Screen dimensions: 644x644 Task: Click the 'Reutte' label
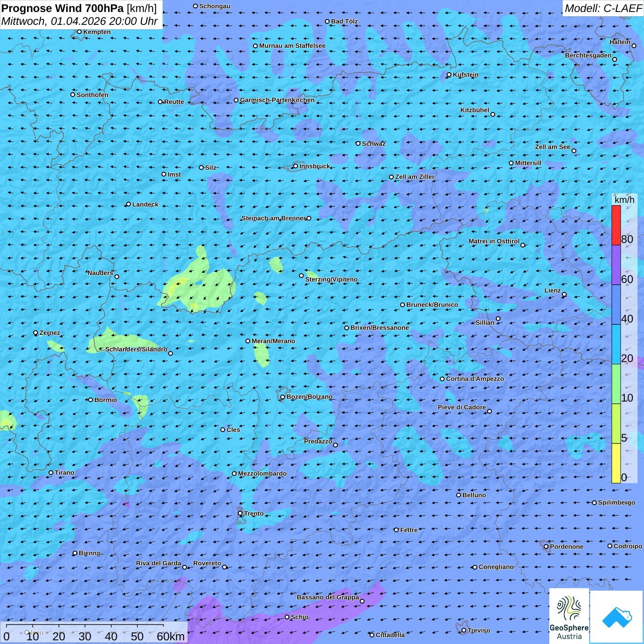174,102
